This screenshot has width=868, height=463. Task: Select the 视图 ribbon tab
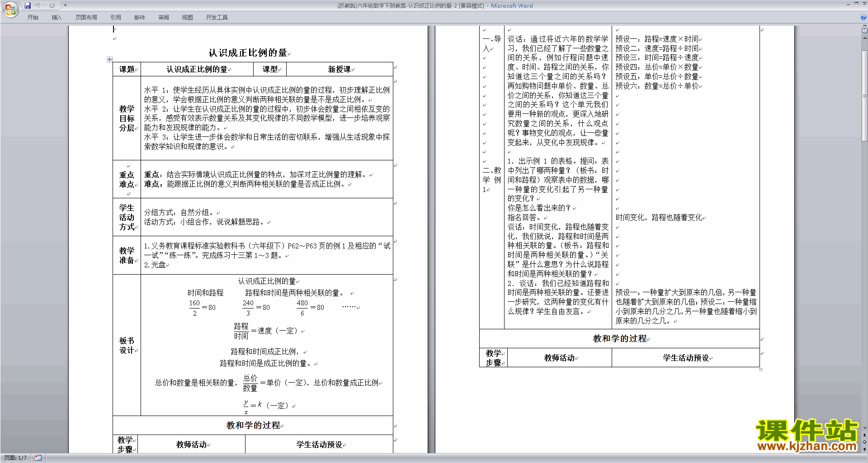pos(187,18)
